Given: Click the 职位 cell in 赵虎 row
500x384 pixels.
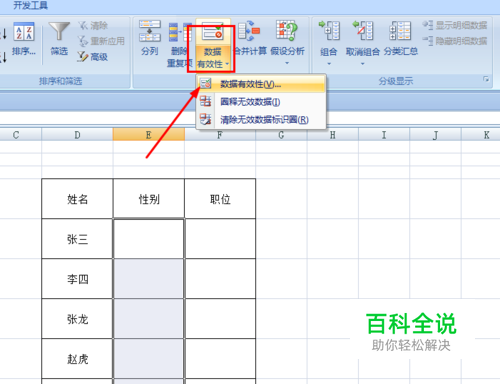Looking at the screenshot, I should click(220, 359).
